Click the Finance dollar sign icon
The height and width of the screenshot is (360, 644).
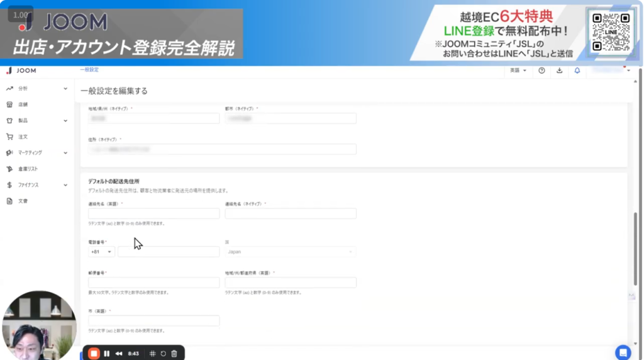(9, 185)
